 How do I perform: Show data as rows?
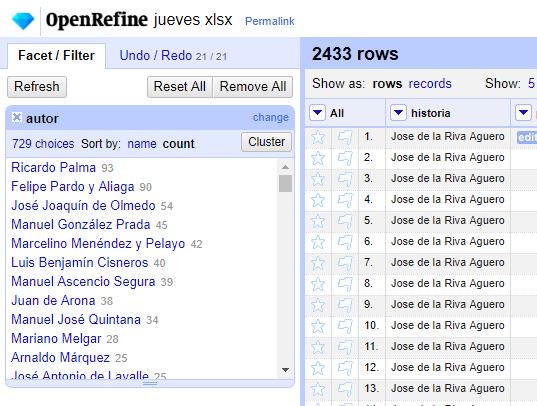click(x=387, y=83)
